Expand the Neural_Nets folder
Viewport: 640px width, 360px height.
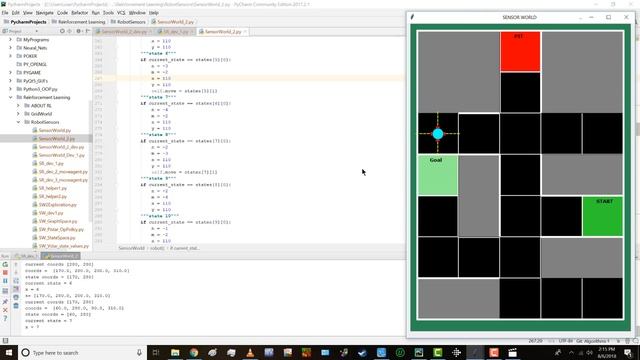click(x=11, y=48)
